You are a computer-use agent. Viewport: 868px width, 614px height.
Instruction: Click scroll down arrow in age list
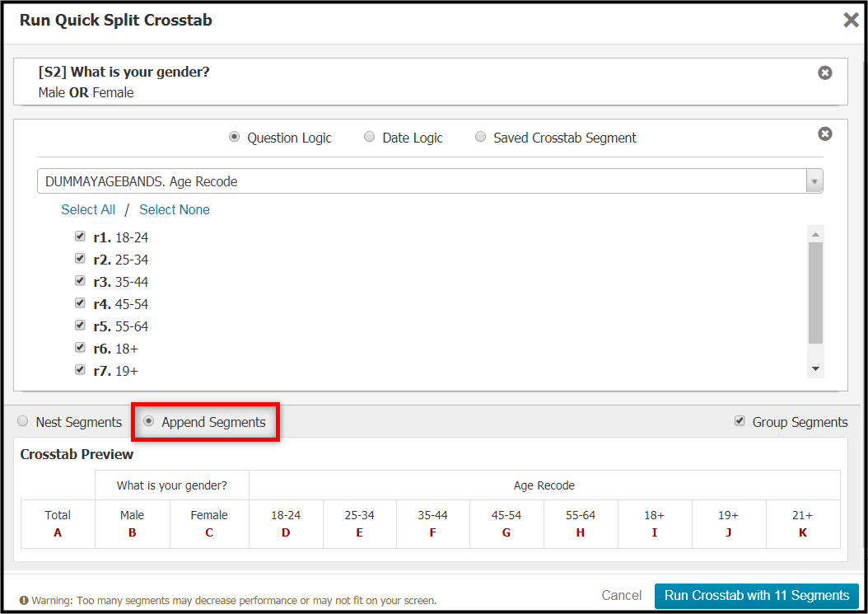(815, 369)
